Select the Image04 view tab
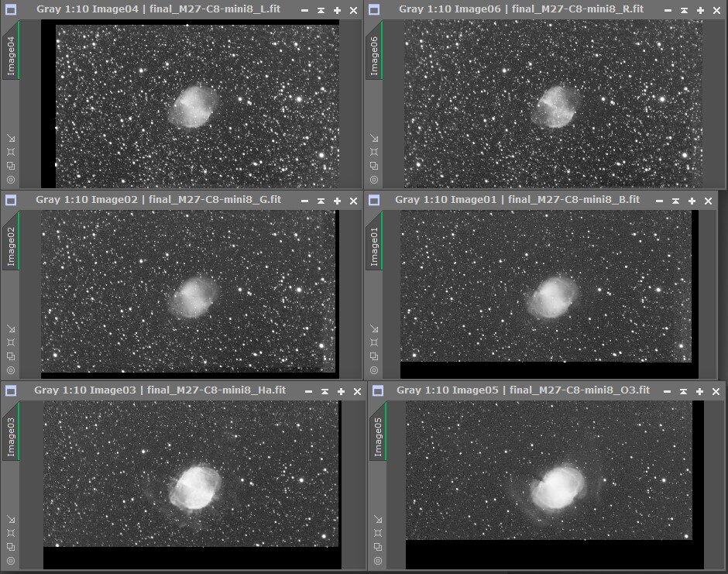 (x=11, y=50)
